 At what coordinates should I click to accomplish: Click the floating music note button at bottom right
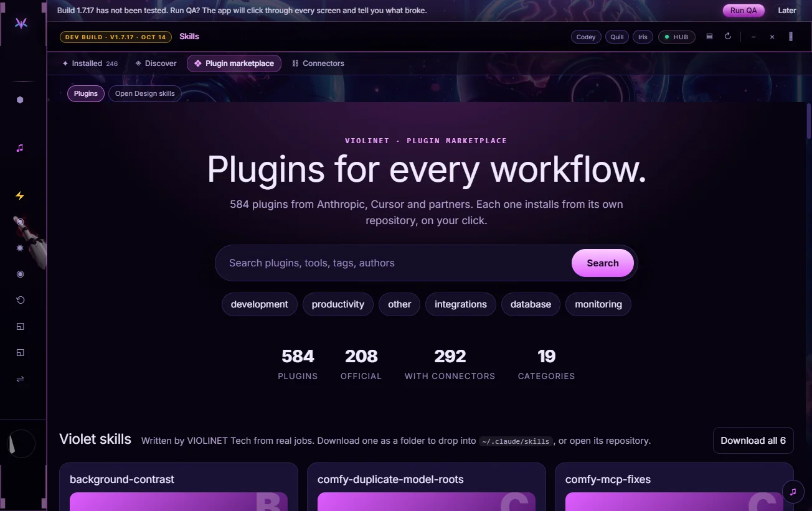tap(793, 491)
